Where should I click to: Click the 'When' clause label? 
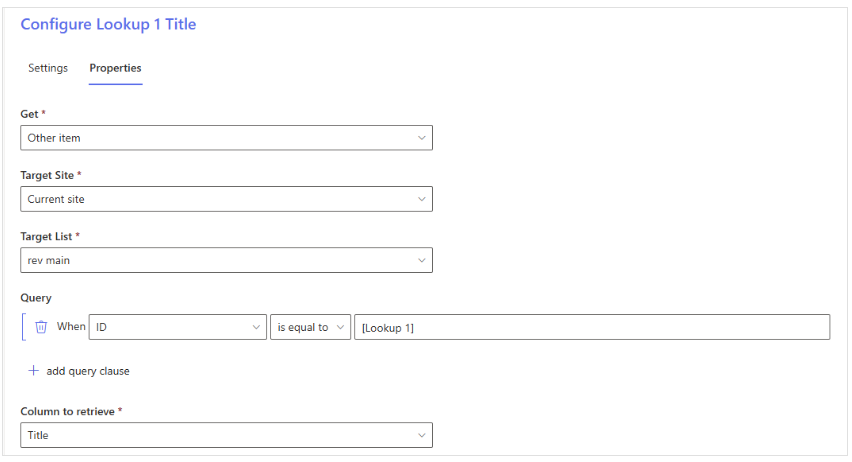(x=71, y=327)
